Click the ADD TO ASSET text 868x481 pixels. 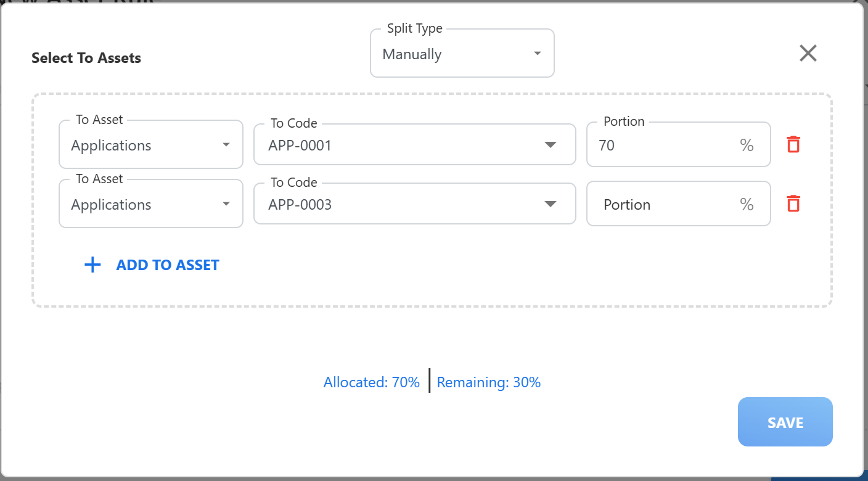[168, 265]
